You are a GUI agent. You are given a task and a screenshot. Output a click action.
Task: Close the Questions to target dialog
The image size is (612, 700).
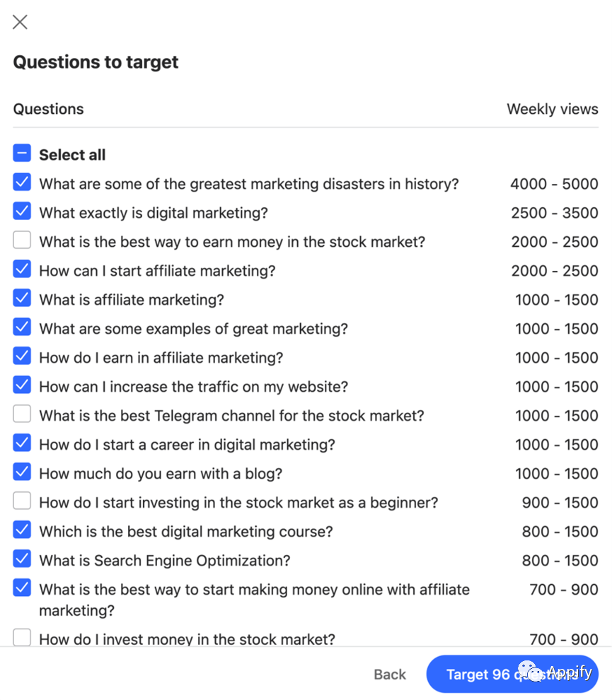click(20, 22)
